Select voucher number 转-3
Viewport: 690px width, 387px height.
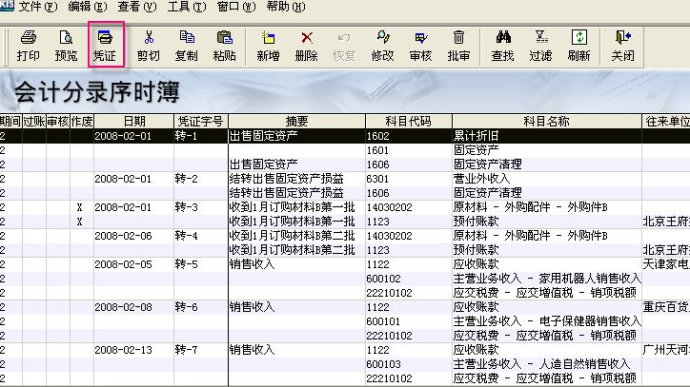(x=186, y=207)
